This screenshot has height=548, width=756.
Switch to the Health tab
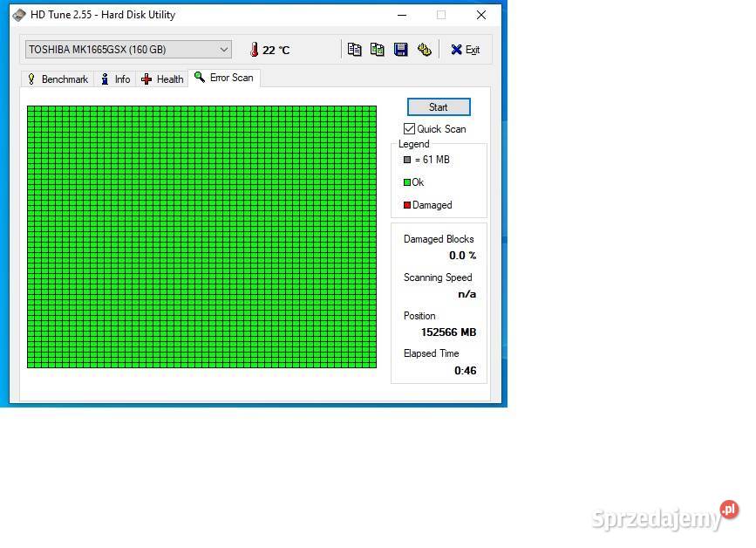coord(162,79)
